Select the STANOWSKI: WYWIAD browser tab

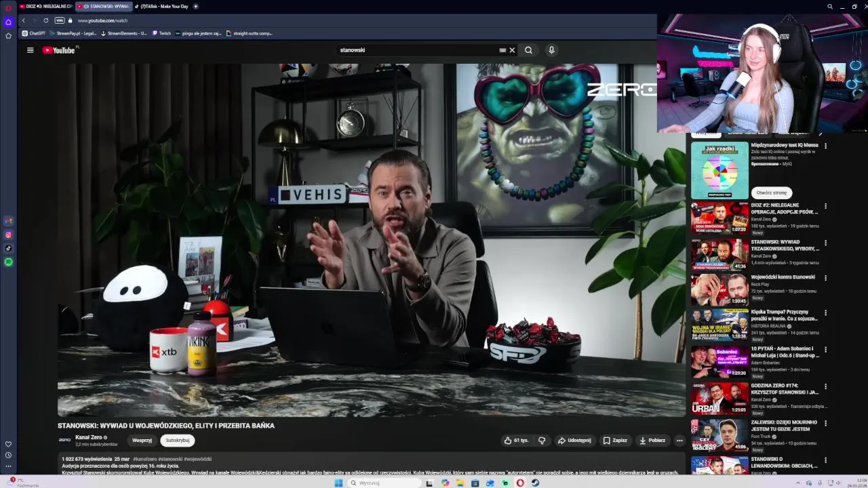point(103,6)
